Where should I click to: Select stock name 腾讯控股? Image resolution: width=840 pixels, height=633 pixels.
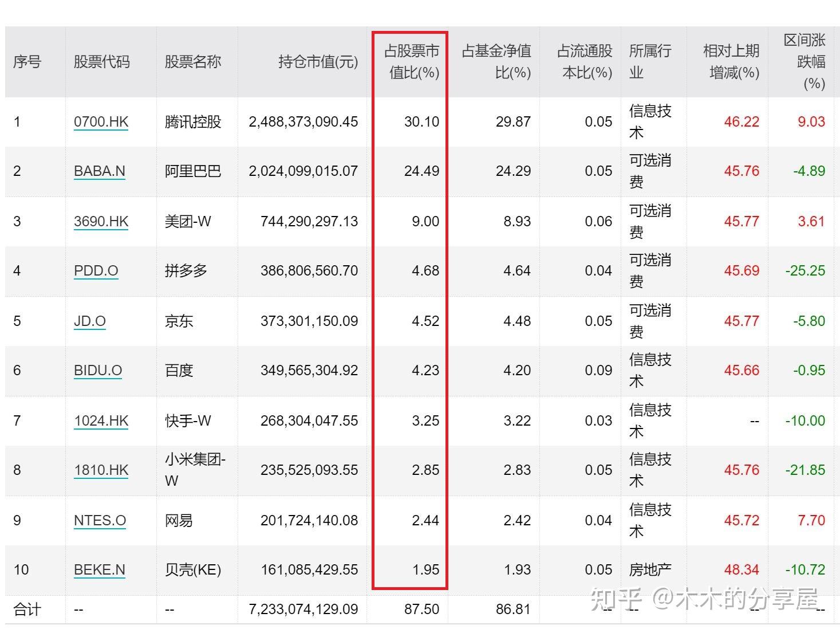193,121
